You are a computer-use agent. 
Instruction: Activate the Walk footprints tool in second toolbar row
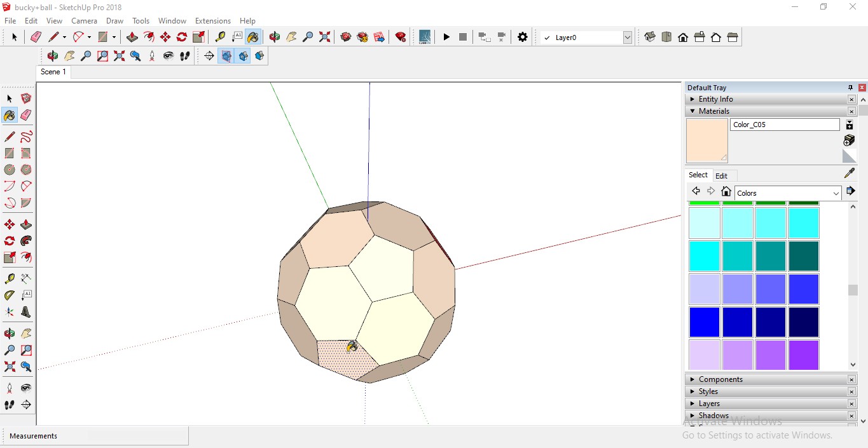[184, 56]
